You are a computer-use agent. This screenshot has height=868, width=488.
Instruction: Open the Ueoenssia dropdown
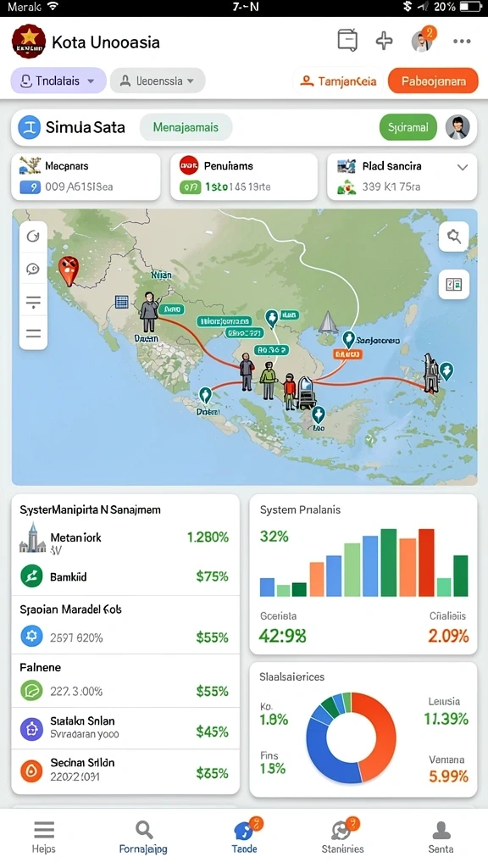(158, 81)
